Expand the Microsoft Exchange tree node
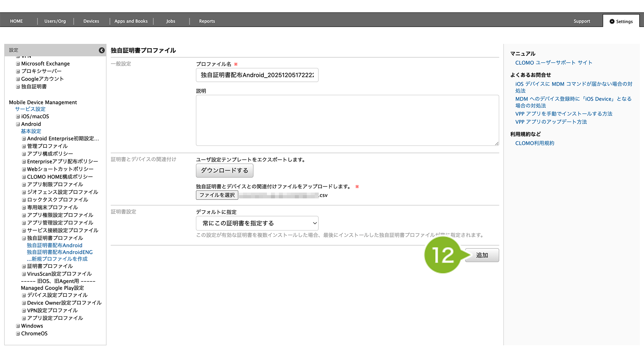The width and height of the screenshot is (644, 362). pos(18,64)
